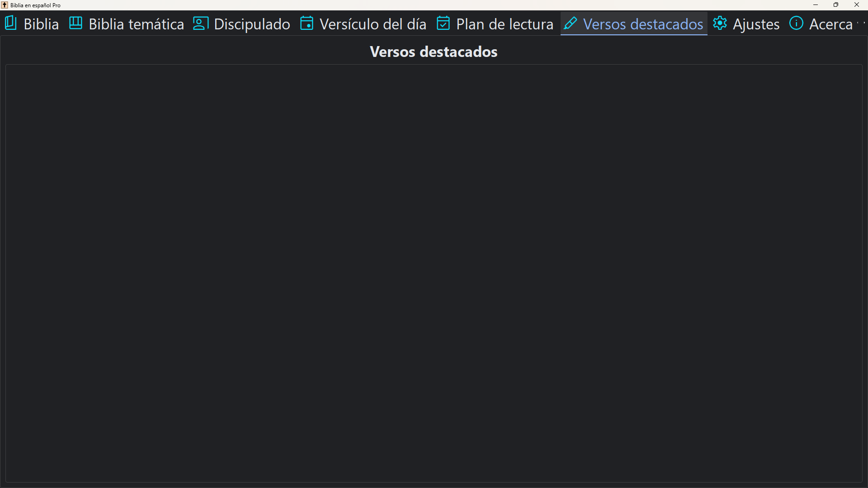Screen dimensions: 868x488
Task: Select the Biblia temática book icon
Action: [x=75, y=23]
